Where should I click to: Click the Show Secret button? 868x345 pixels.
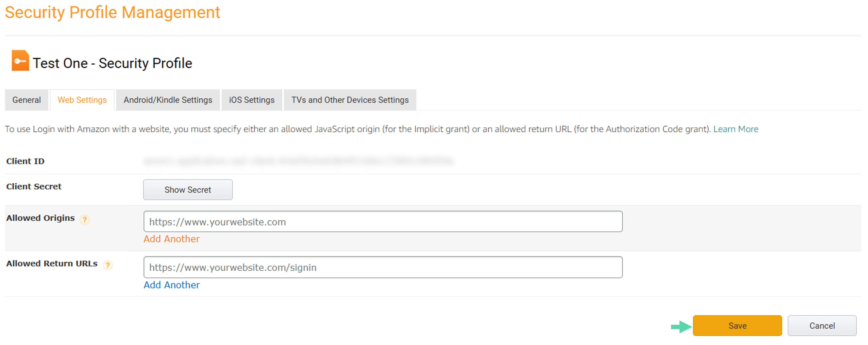coord(188,190)
